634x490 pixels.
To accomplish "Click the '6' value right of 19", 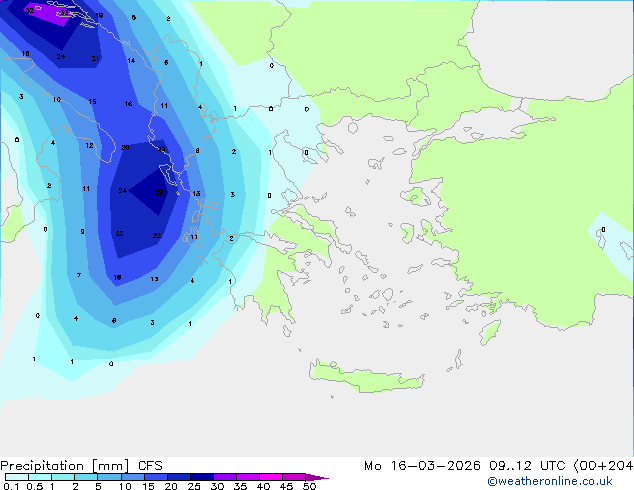I will tap(134, 17).
